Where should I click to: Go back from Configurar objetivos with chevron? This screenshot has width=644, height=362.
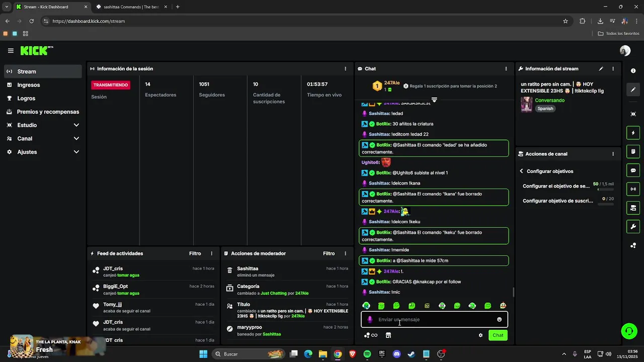522,171
